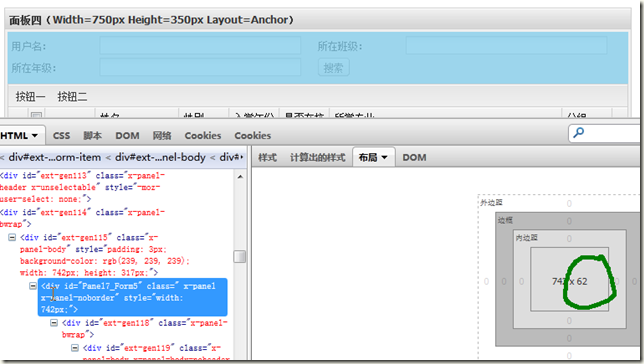The image size is (644, 364).
Task: Click breadcrumb div#ext-...nel-body
Action: pos(160,157)
